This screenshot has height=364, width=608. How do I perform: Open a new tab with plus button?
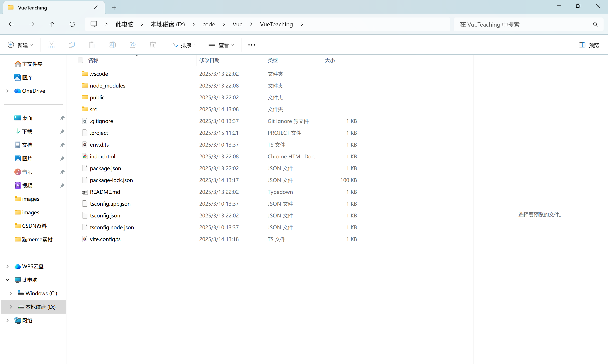point(114,8)
